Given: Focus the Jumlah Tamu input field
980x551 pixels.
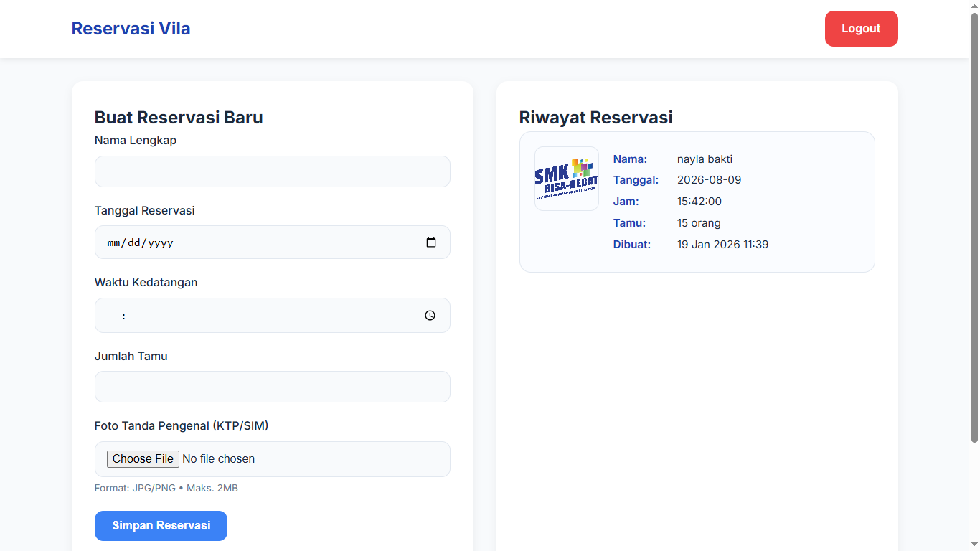Looking at the screenshot, I should coord(272,387).
